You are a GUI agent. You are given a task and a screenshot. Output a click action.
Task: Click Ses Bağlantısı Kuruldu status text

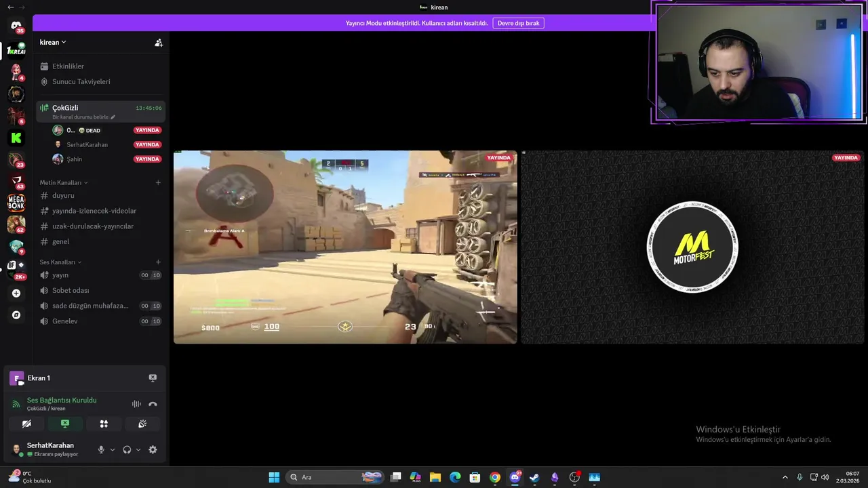click(x=62, y=400)
